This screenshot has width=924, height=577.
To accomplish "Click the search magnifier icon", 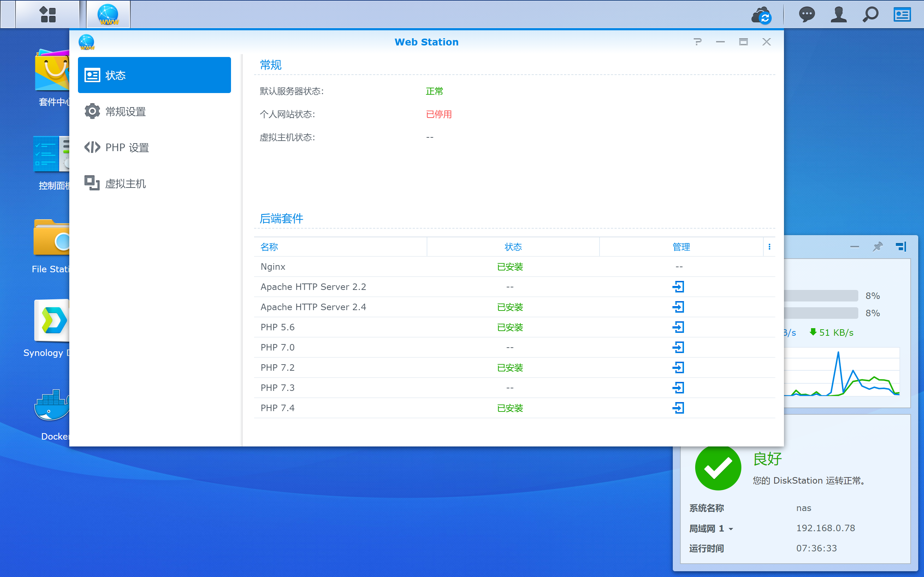I will tap(871, 15).
